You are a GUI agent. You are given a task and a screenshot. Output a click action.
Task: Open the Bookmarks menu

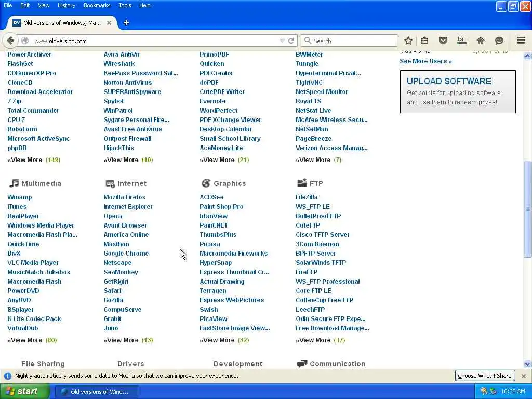[97, 5]
